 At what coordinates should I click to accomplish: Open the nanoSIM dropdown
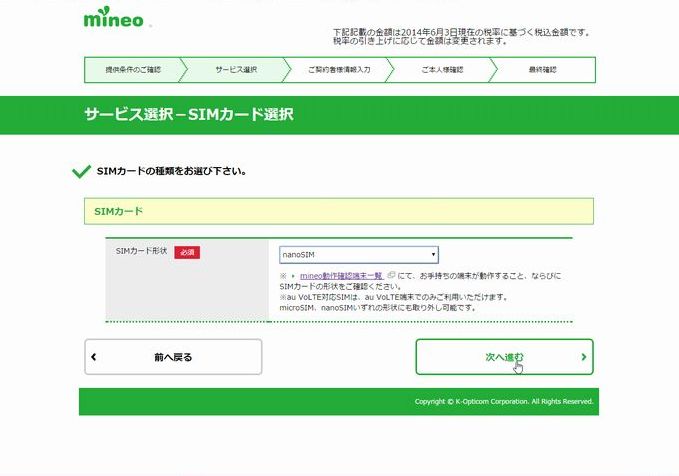[358, 255]
